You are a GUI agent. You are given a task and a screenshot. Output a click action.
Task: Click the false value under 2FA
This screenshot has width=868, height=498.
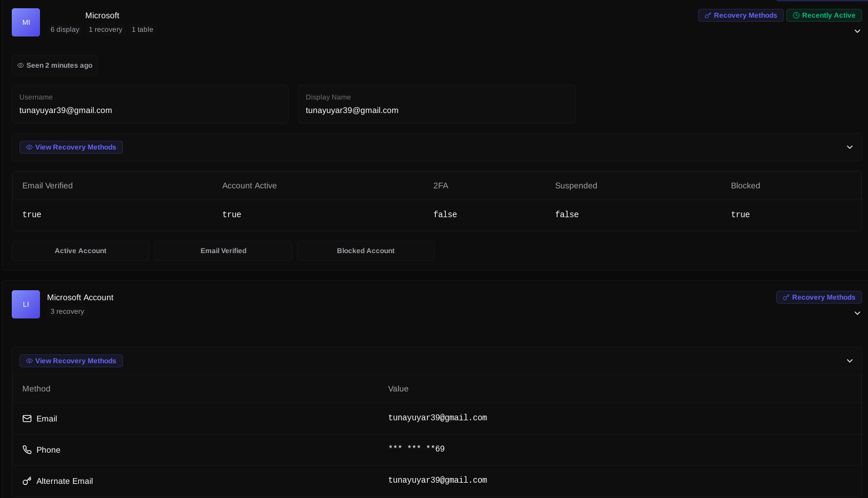coord(445,215)
